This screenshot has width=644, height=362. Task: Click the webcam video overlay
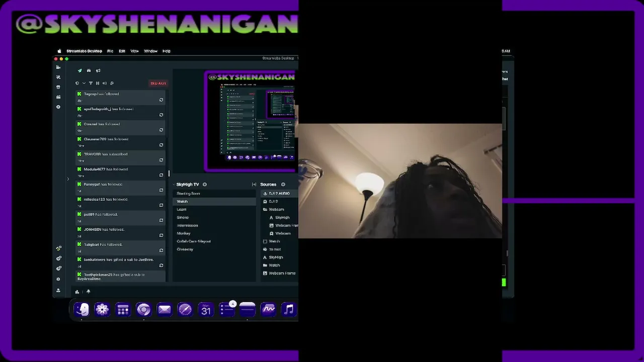click(400, 181)
